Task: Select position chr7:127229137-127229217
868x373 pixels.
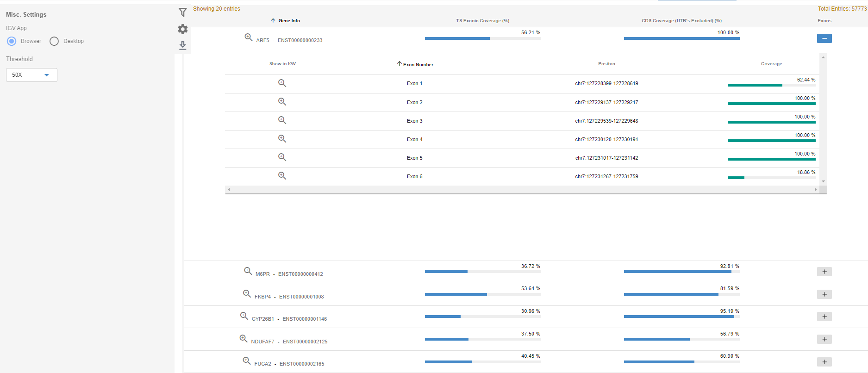Action: (x=606, y=102)
